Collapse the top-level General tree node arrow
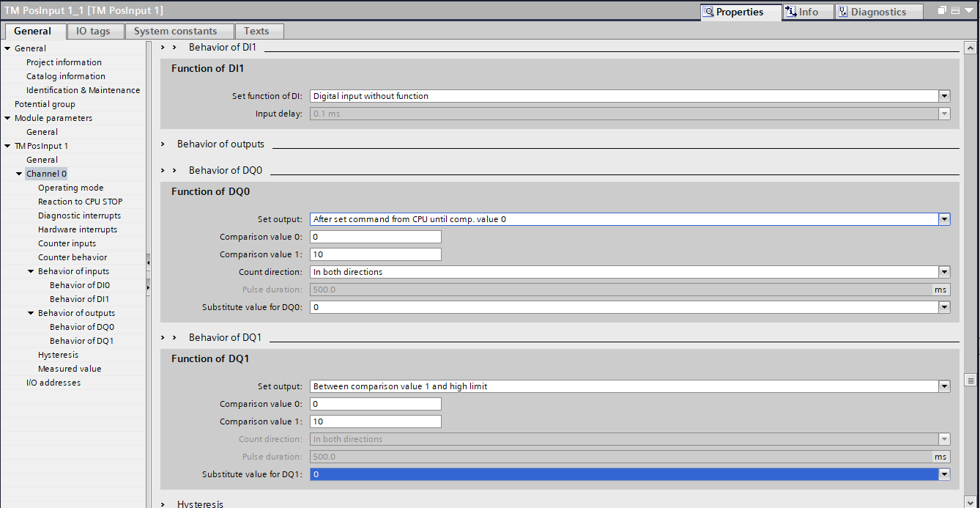This screenshot has height=508, width=980. (x=7, y=48)
